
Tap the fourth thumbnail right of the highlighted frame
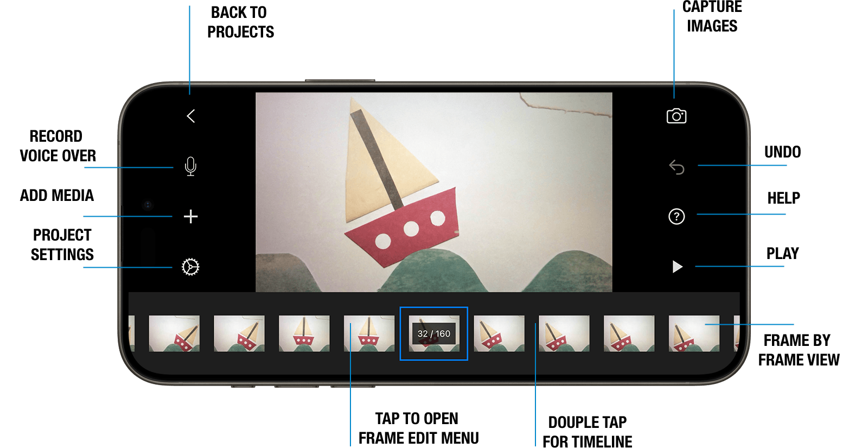[694, 333]
